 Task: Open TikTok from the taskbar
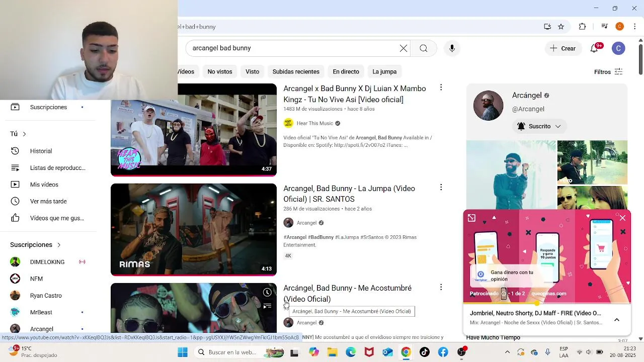425,352
